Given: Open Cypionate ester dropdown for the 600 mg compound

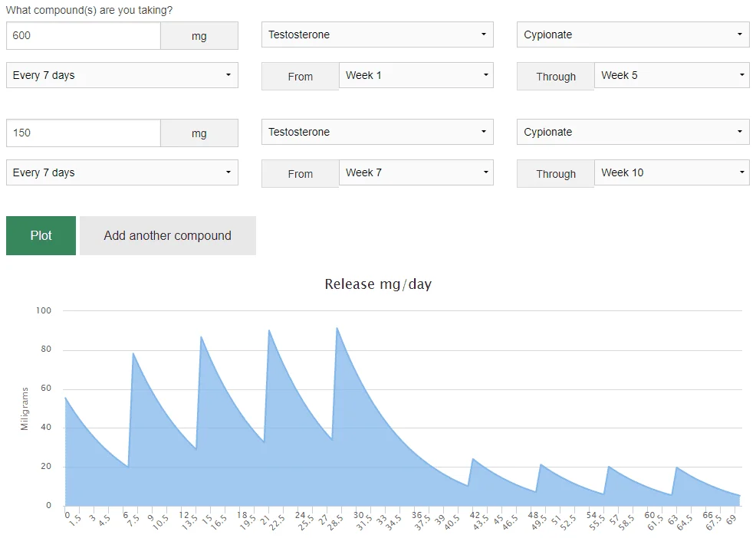Looking at the screenshot, I should pyautogui.click(x=633, y=34).
